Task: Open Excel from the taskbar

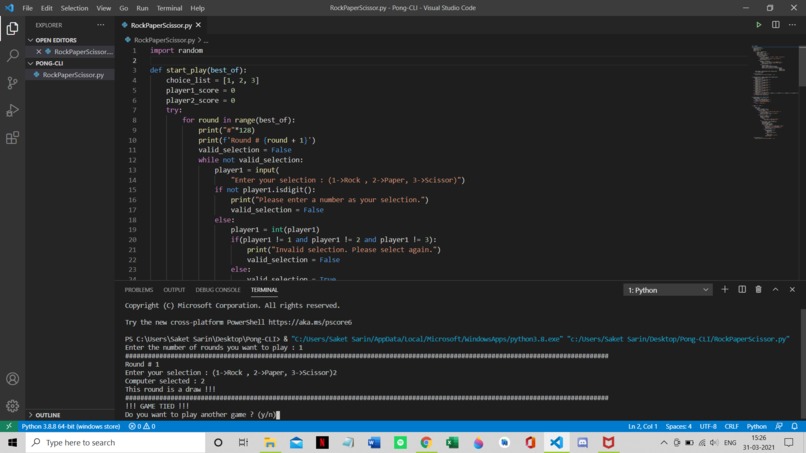Action: pos(452,442)
